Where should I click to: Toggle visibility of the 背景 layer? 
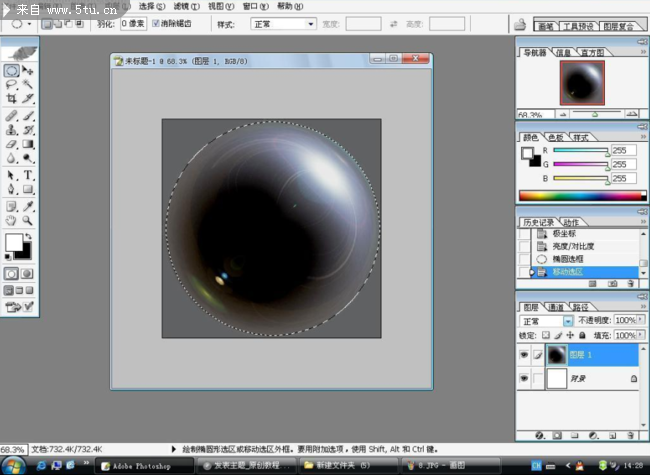(x=525, y=380)
